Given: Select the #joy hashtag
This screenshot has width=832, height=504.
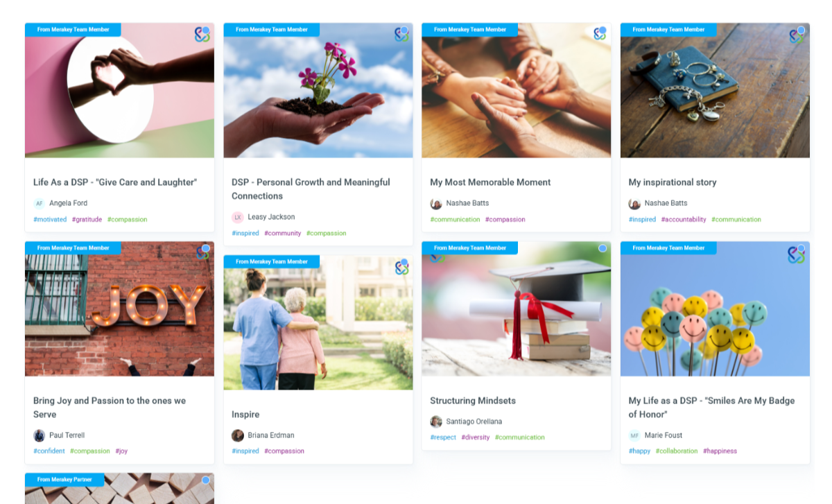Looking at the screenshot, I should coord(121,451).
